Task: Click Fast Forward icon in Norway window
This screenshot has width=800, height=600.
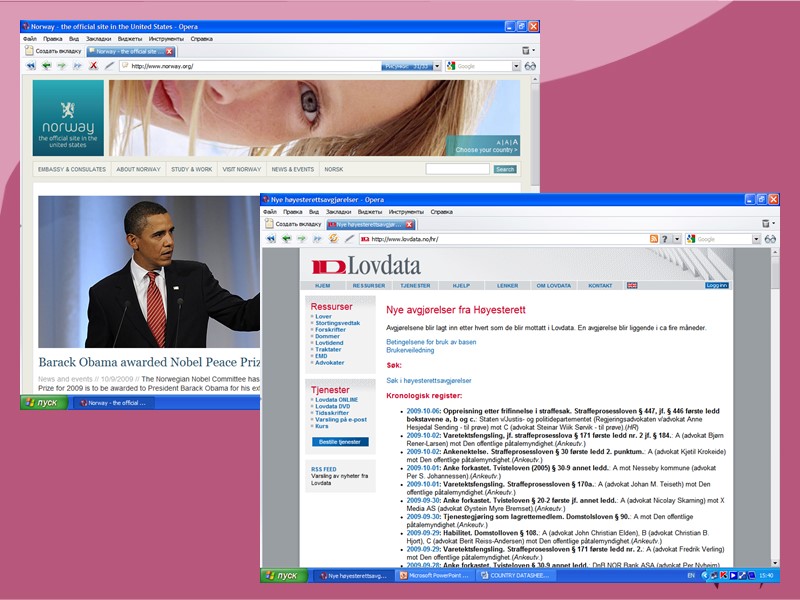Action: coord(78,66)
